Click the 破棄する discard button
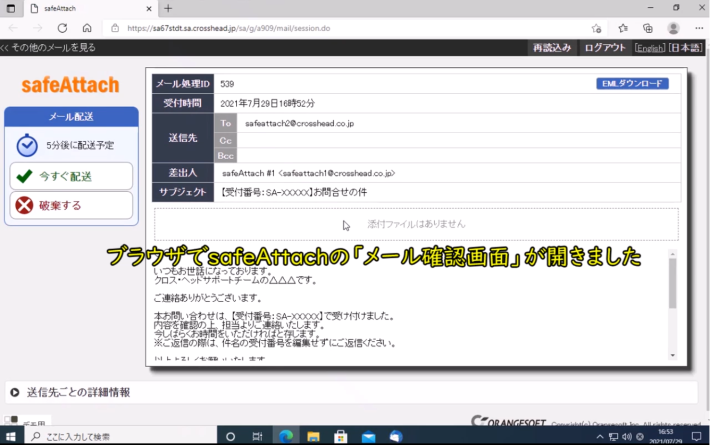The height and width of the screenshot is (445, 710). coord(71,206)
